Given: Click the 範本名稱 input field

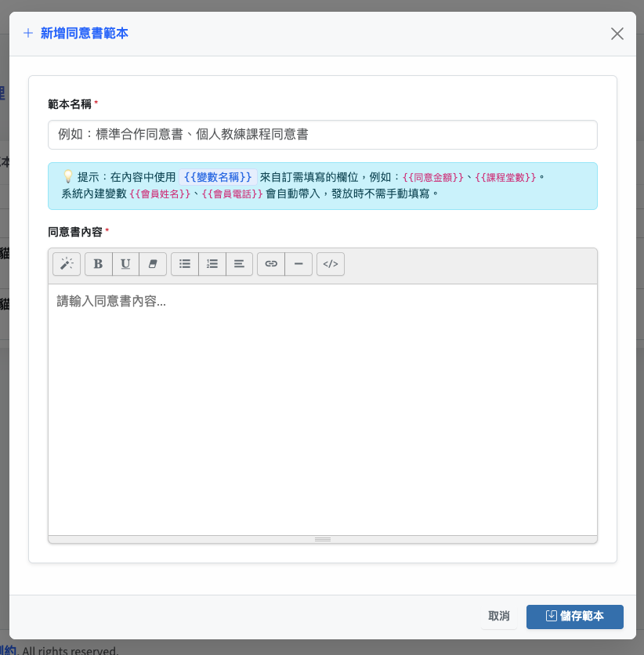Looking at the screenshot, I should pyautogui.click(x=323, y=135).
